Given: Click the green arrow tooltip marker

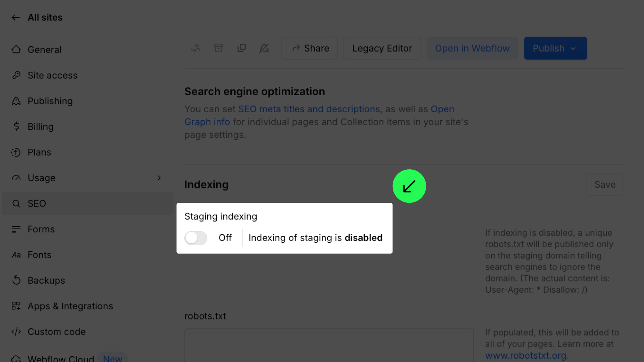Looking at the screenshot, I should tap(409, 186).
